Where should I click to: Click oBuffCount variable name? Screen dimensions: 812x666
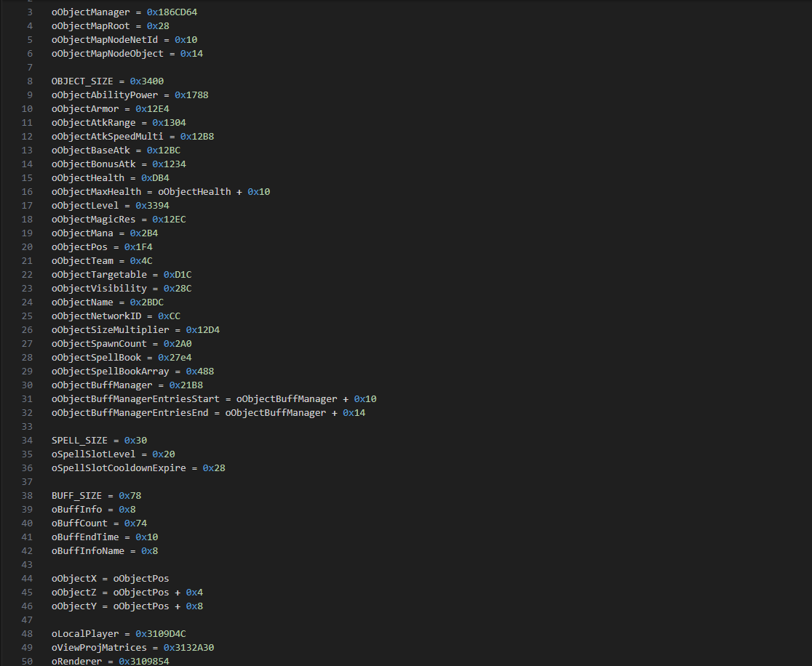point(79,523)
